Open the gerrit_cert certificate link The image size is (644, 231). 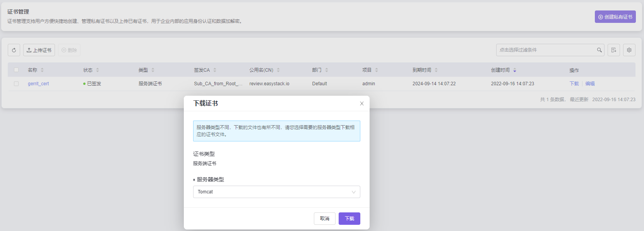point(38,84)
